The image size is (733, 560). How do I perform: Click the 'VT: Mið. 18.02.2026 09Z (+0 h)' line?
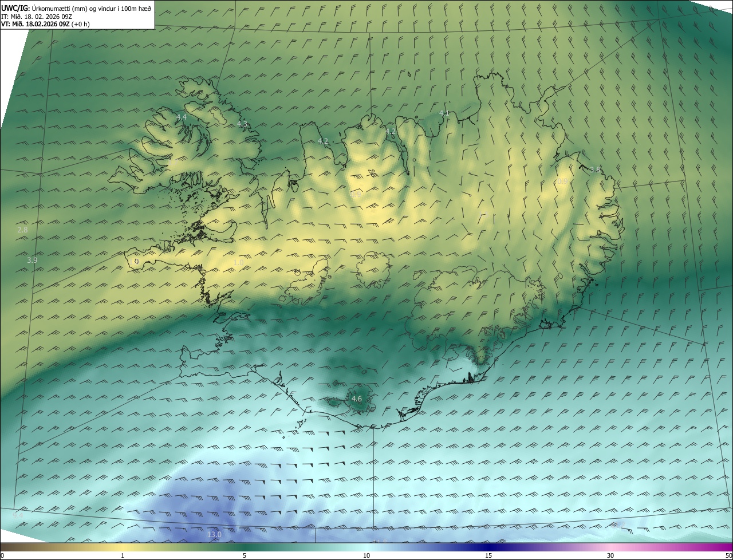pyautogui.click(x=45, y=24)
